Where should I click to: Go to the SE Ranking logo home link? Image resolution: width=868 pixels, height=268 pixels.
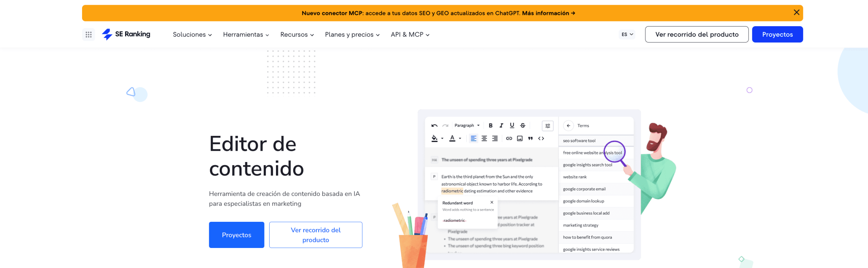pos(126,34)
